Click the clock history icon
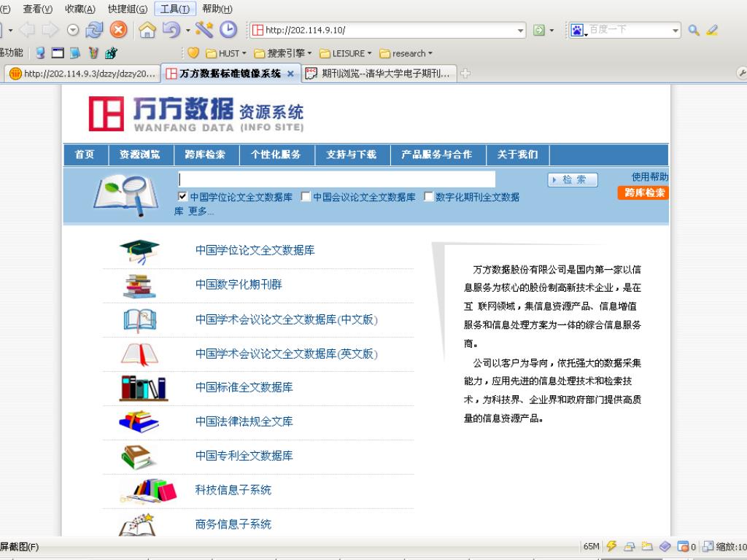747x560 pixels. tap(228, 30)
